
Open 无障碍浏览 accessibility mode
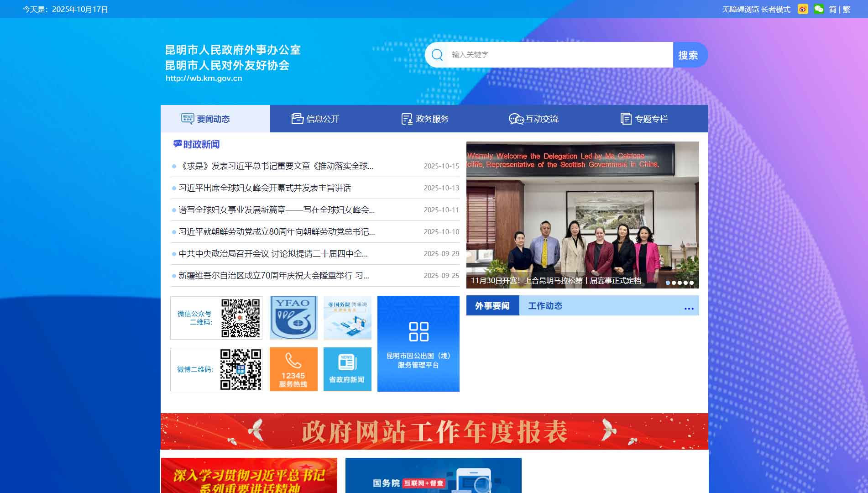(740, 9)
